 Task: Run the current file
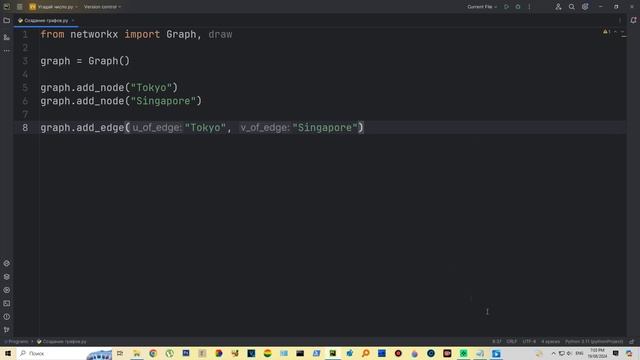click(506, 7)
